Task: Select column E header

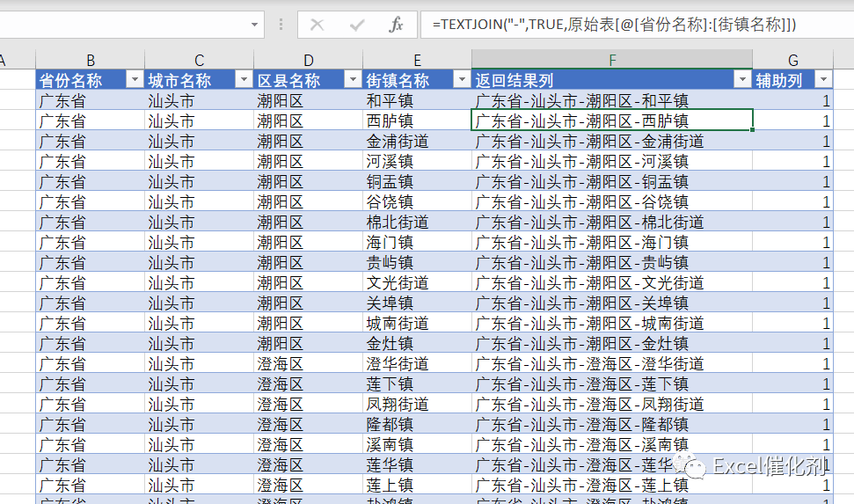Action: click(x=417, y=60)
